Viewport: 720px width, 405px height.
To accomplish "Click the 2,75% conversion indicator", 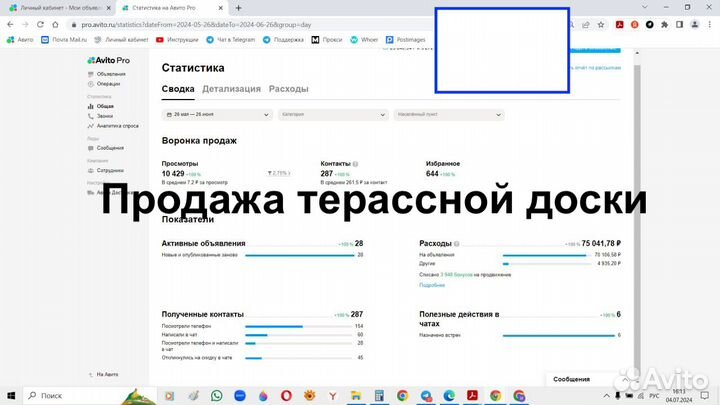I will [278, 173].
